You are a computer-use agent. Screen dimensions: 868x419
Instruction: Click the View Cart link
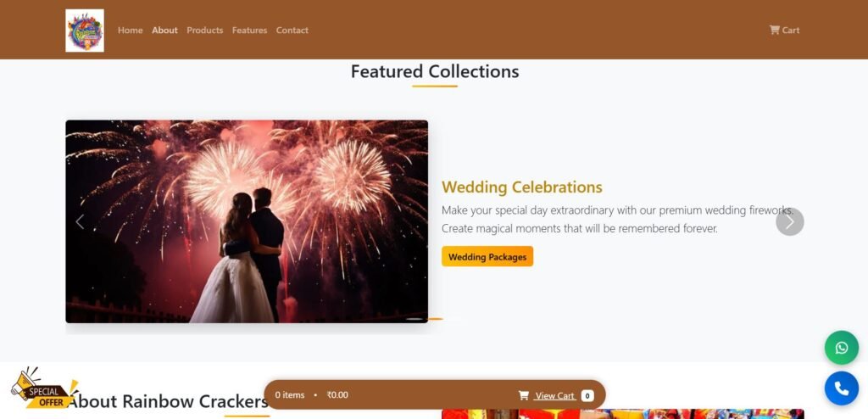click(554, 396)
